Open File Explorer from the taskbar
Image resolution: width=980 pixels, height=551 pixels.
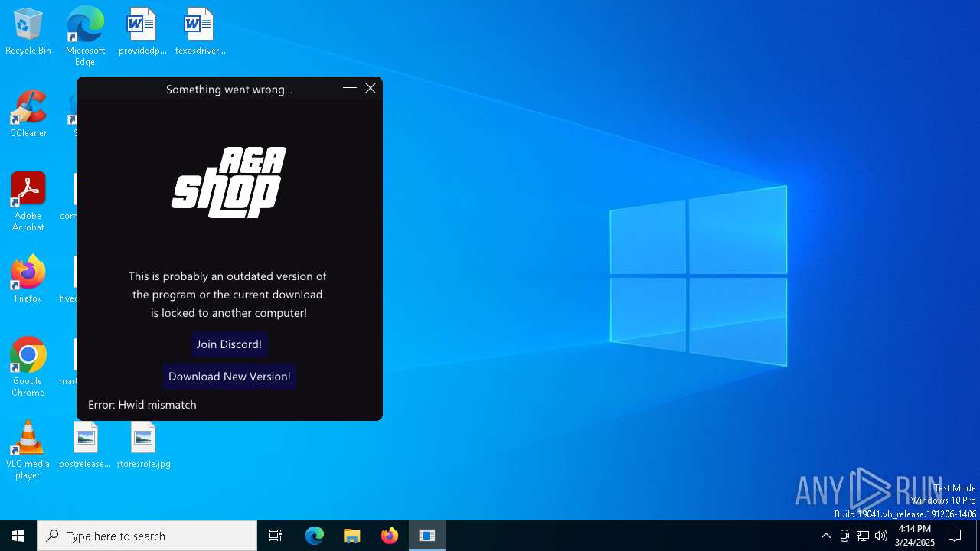[352, 536]
